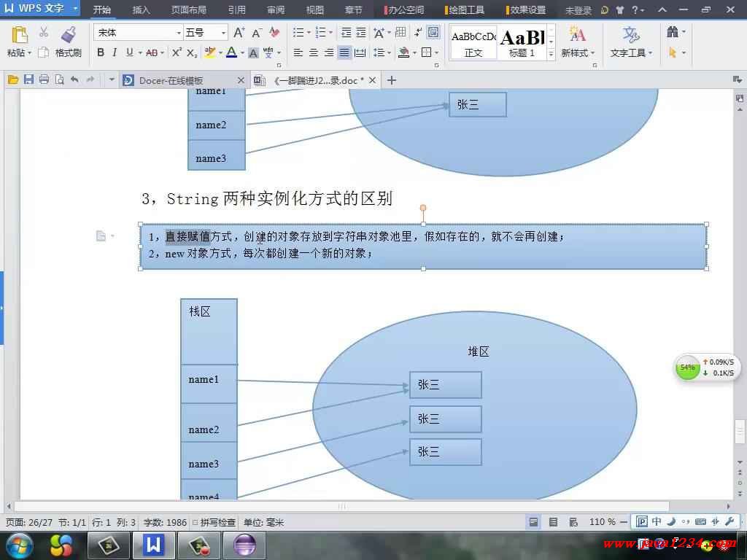Switch to the Docer-在线模板 document tab
Screen dimensions: 747x560
tap(171, 80)
